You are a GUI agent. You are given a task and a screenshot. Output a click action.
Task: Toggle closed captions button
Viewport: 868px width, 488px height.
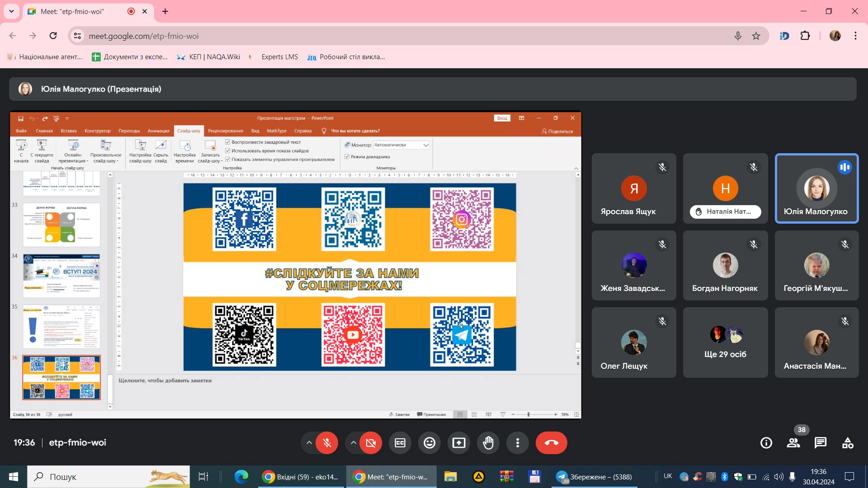(400, 443)
